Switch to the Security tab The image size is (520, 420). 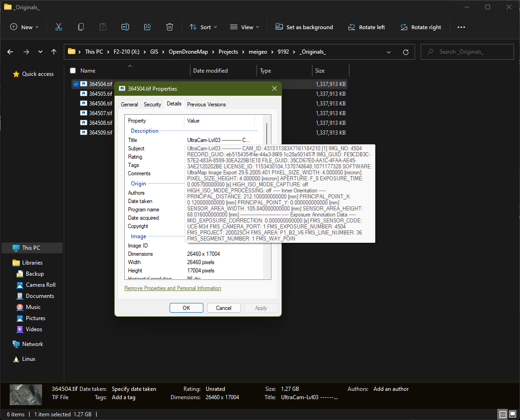[152, 105]
